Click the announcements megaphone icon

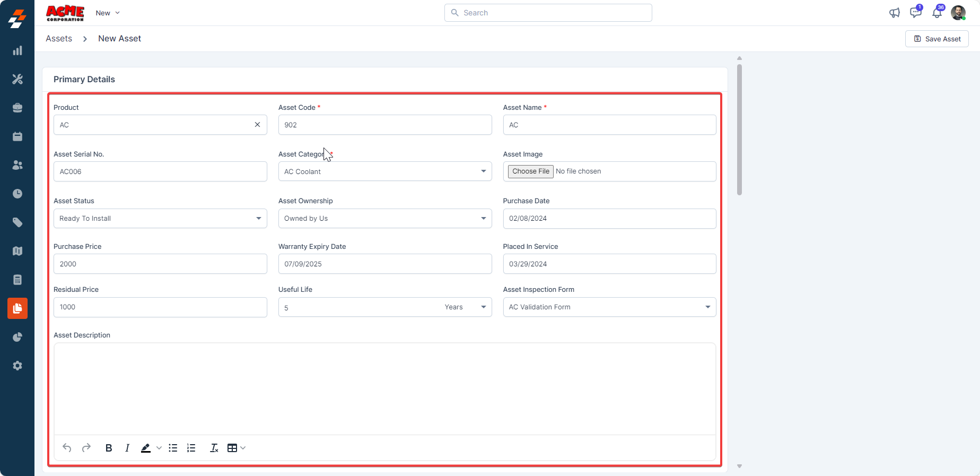[895, 13]
